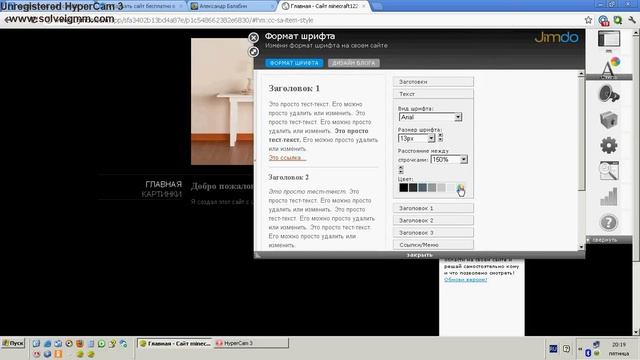
Task: Expand the Ссылки/Меню section
Action: [x=433, y=245]
